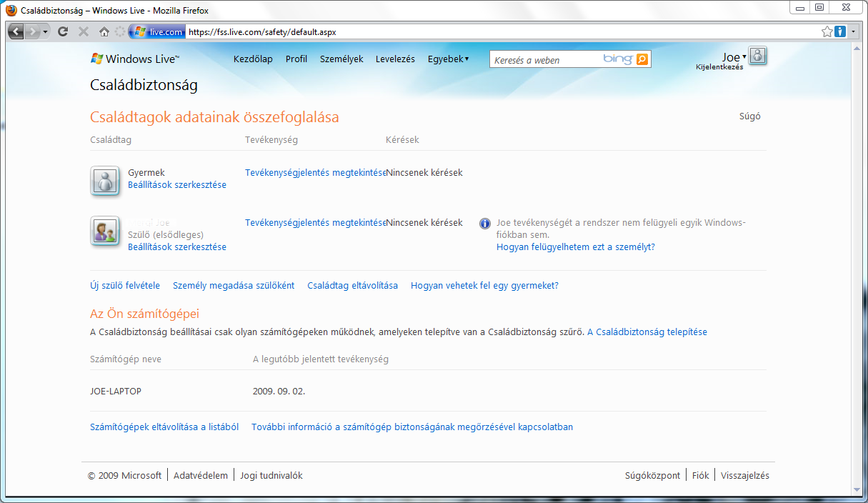Open the Visszajelzés footer link
This screenshot has height=503, width=868.
[x=745, y=476]
